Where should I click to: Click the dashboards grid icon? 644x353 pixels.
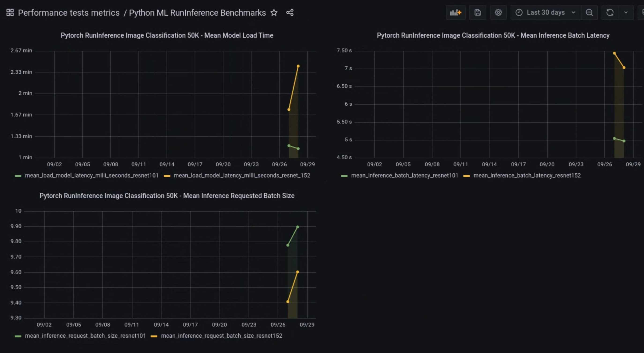tap(10, 12)
